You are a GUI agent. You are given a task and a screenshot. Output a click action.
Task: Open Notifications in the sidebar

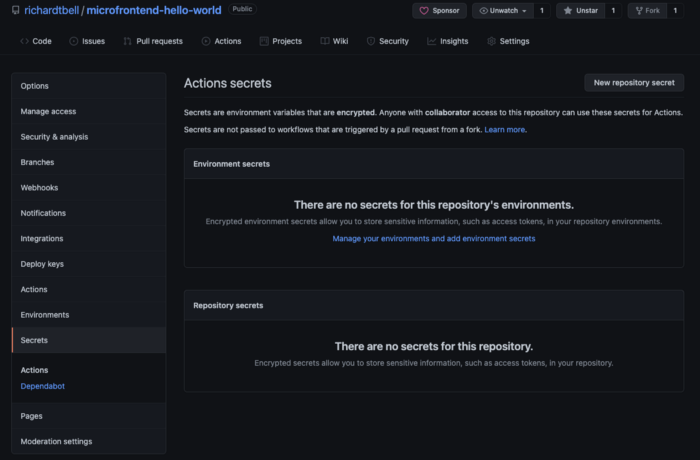pyautogui.click(x=89, y=213)
